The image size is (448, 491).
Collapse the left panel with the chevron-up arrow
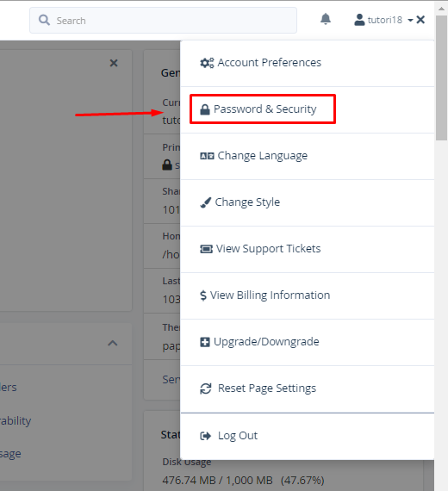click(x=113, y=343)
